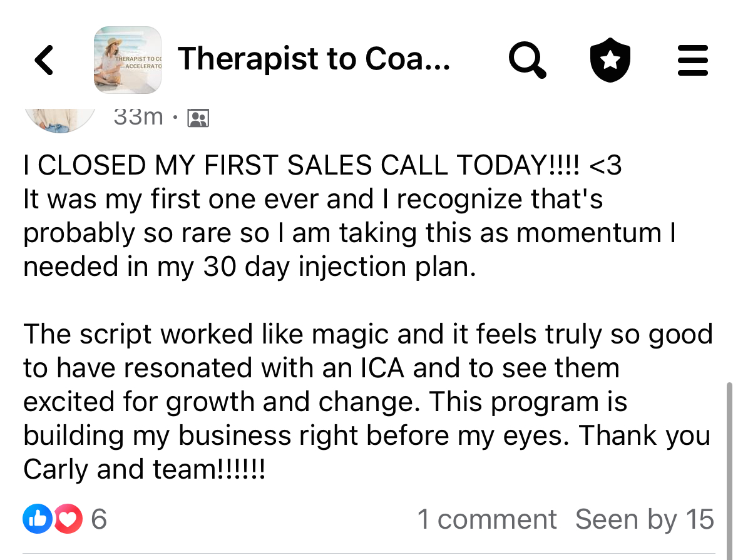Open the Therapist to Coa... group title
738x560 pixels.
pyautogui.click(x=314, y=59)
